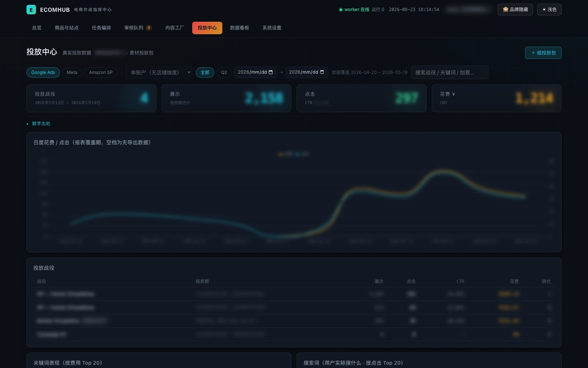Image resolution: width=588 pixels, height=368 pixels.
Task: Open the 系统设置 tab
Action: [x=272, y=28]
